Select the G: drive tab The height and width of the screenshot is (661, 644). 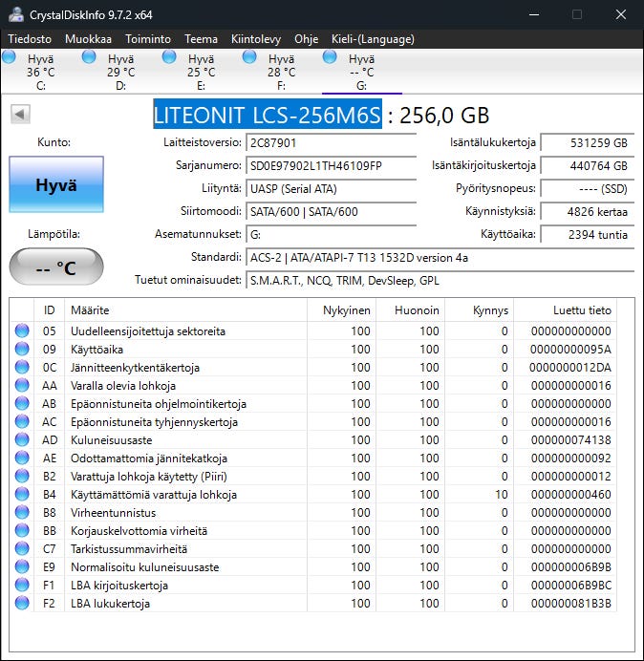point(361,72)
